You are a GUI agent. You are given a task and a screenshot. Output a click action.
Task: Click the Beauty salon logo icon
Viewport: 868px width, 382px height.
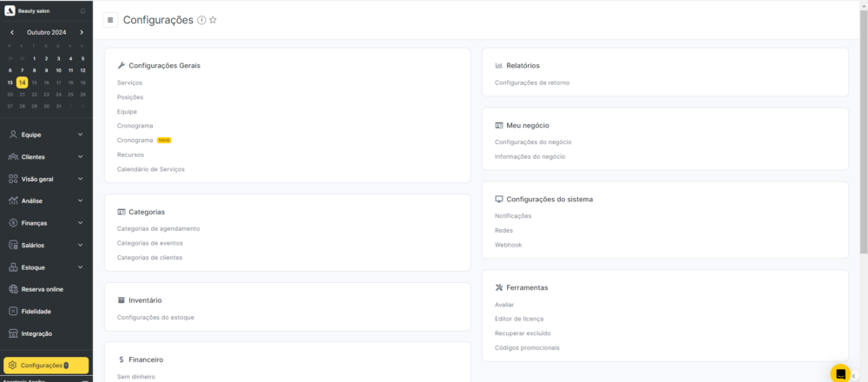pyautogui.click(x=10, y=11)
